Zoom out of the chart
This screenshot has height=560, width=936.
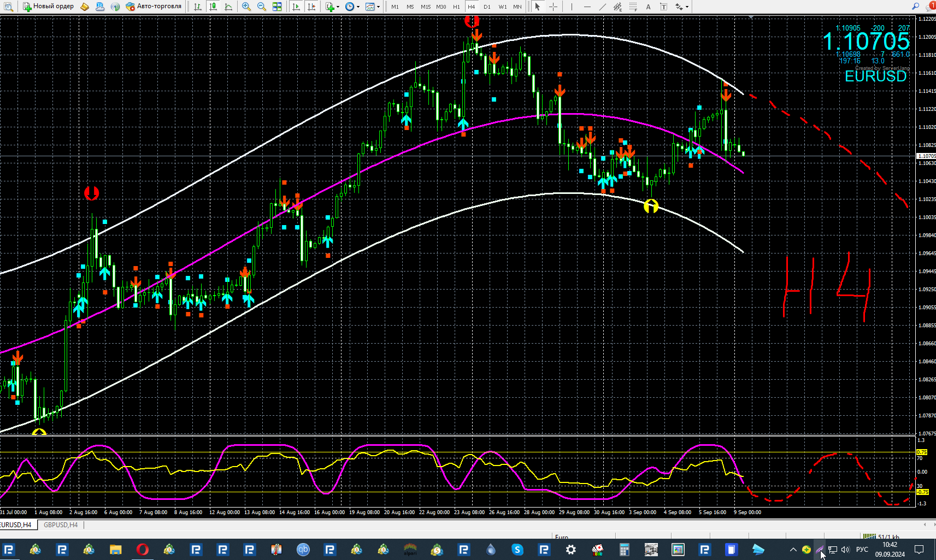point(262,7)
